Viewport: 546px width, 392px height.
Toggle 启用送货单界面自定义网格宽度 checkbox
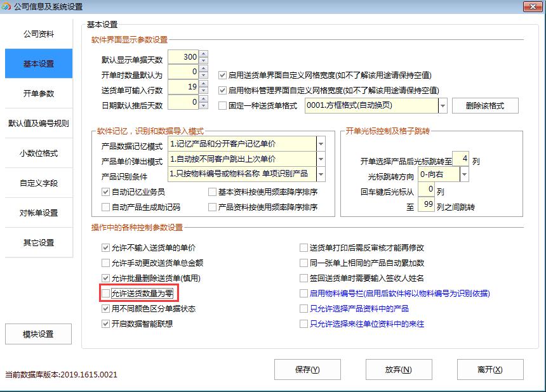pyautogui.click(x=222, y=75)
